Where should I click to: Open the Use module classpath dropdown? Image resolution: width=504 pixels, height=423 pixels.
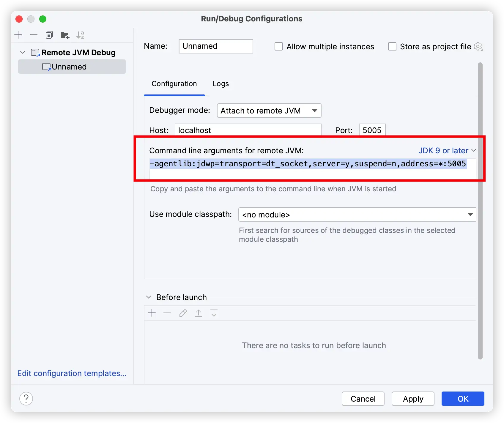coord(357,215)
